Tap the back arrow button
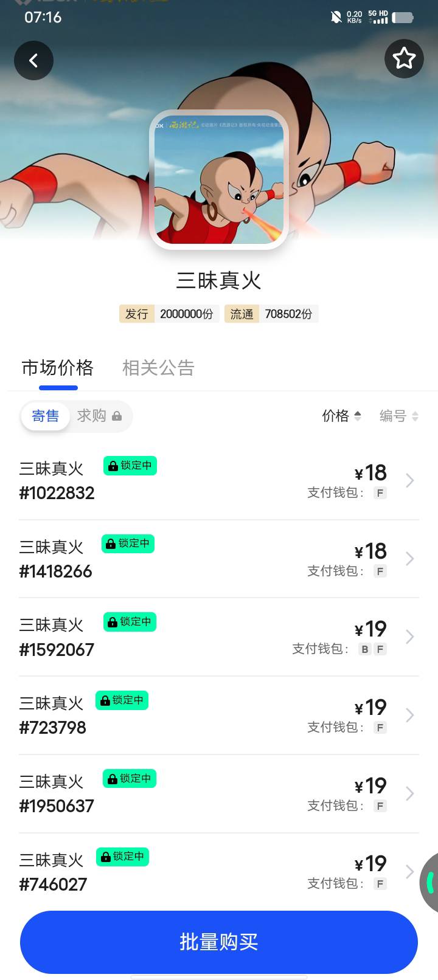The height and width of the screenshot is (980, 438). pyautogui.click(x=34, y=60)
